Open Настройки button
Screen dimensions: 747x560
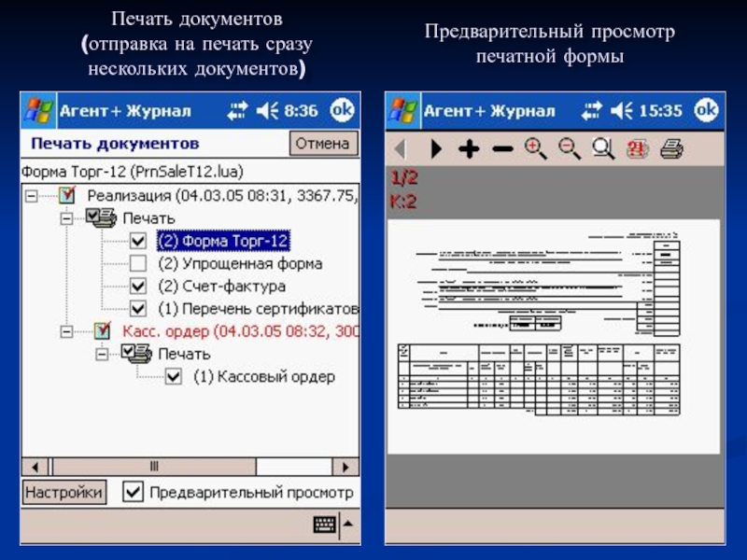63,492
